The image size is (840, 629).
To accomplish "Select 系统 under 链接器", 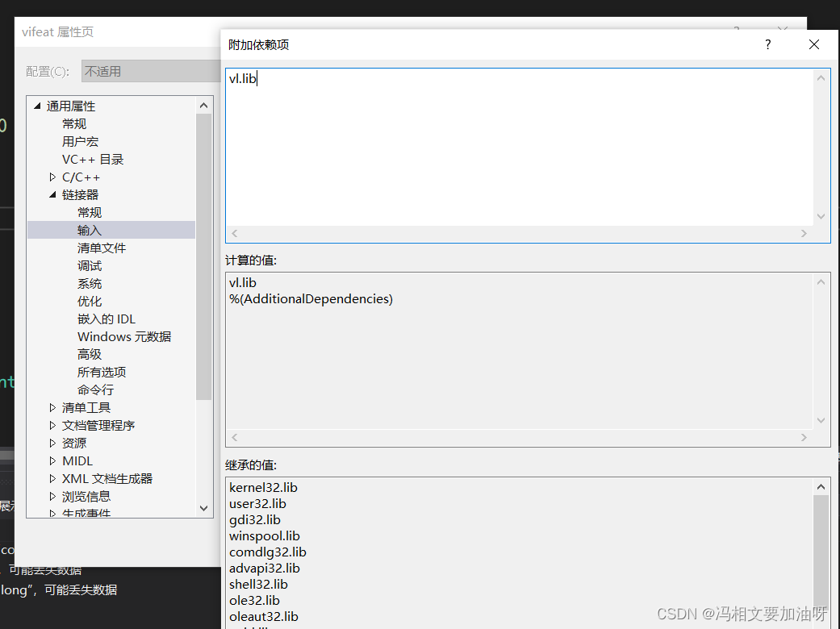I will point(90,283).
